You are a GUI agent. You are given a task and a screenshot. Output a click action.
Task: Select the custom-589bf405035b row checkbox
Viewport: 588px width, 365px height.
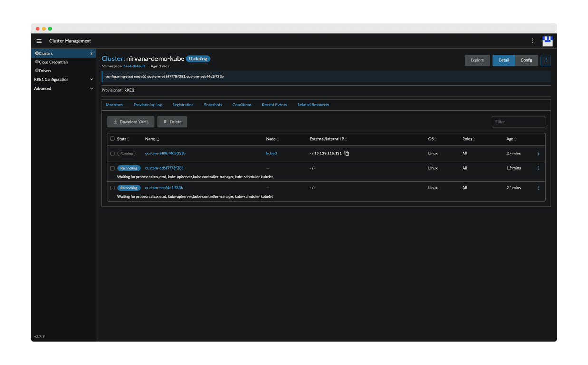coord(112,154)
